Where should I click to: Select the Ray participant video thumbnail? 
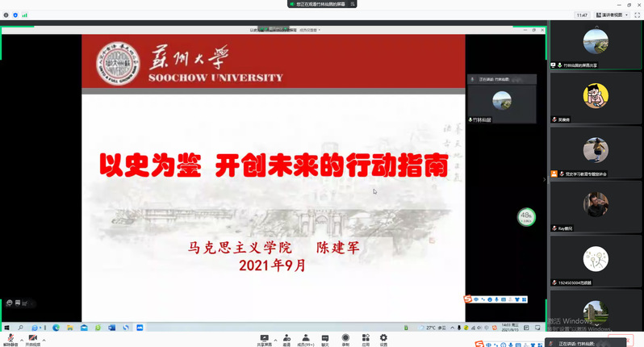click(x=596, y=205)
